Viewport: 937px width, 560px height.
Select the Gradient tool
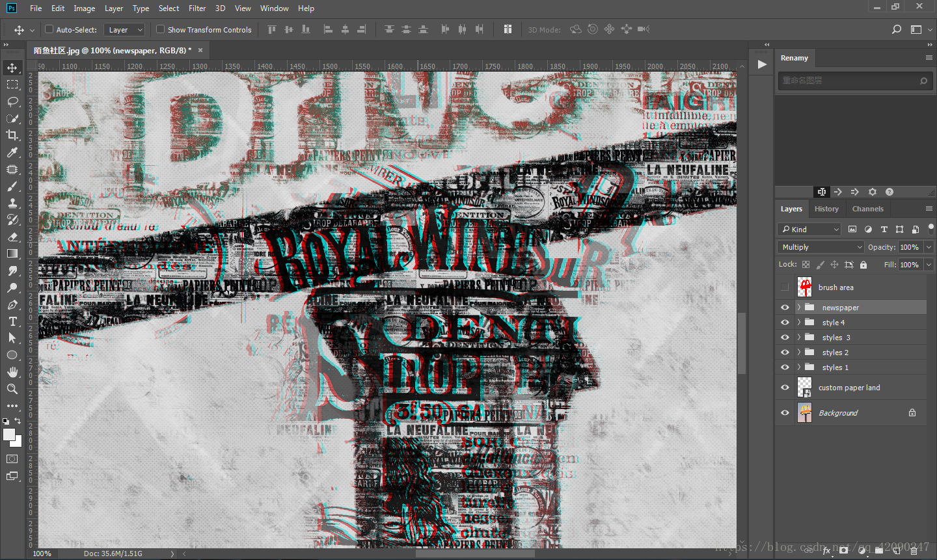pyautogui.click(x=12, y=254)
